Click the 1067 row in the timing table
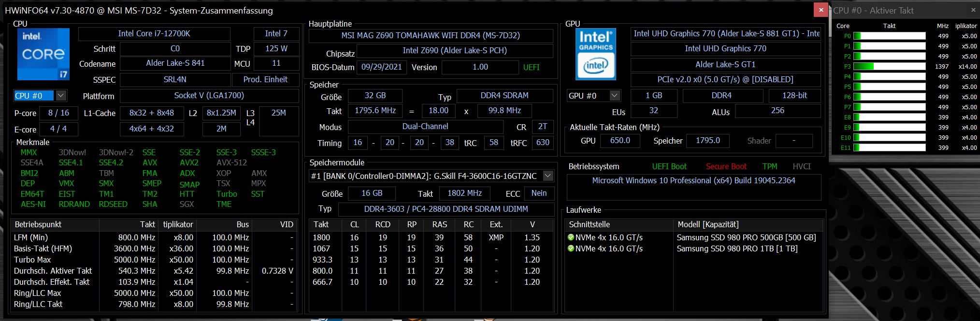Viewport: 980px width, 321px height. 432,248
